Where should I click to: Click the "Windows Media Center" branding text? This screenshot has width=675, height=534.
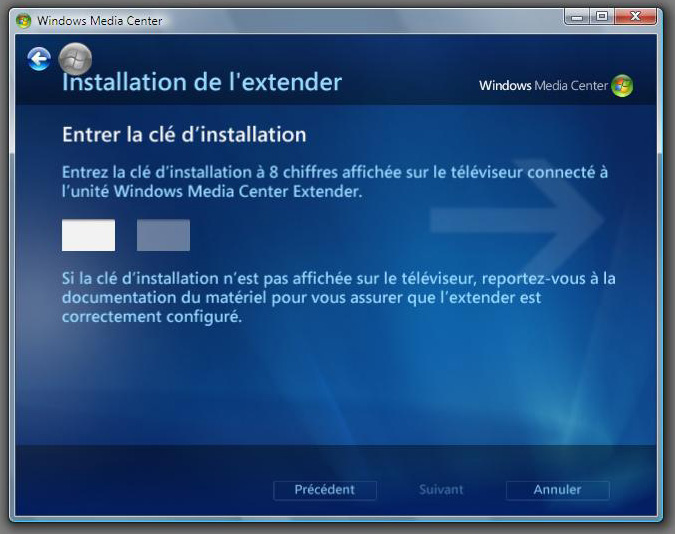[543, 85]
